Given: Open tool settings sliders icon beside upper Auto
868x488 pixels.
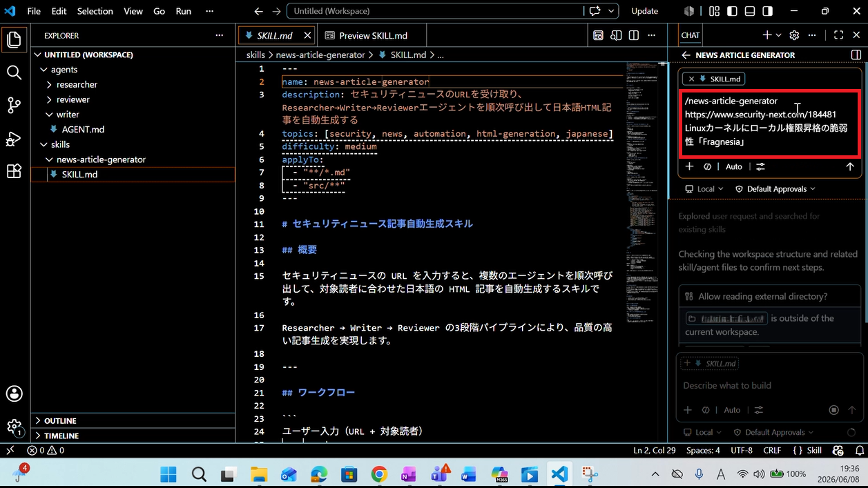Looking at the screenshot, I should [x=760, y=166].
